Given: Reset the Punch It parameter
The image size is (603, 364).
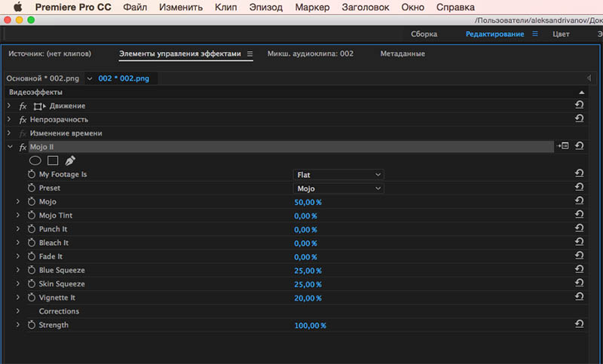Looking at the screenshot, I should point(579,228).
